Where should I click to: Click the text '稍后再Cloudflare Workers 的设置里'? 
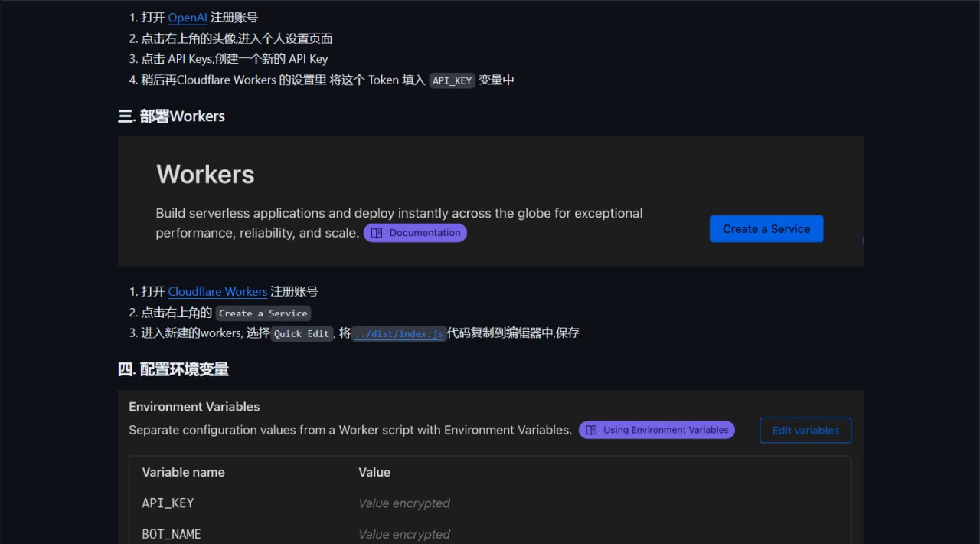[234, 80]
